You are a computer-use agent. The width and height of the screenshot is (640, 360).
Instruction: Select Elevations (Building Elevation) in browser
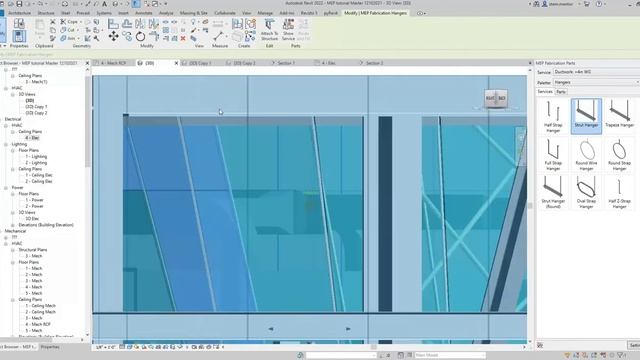coord(46,225)
